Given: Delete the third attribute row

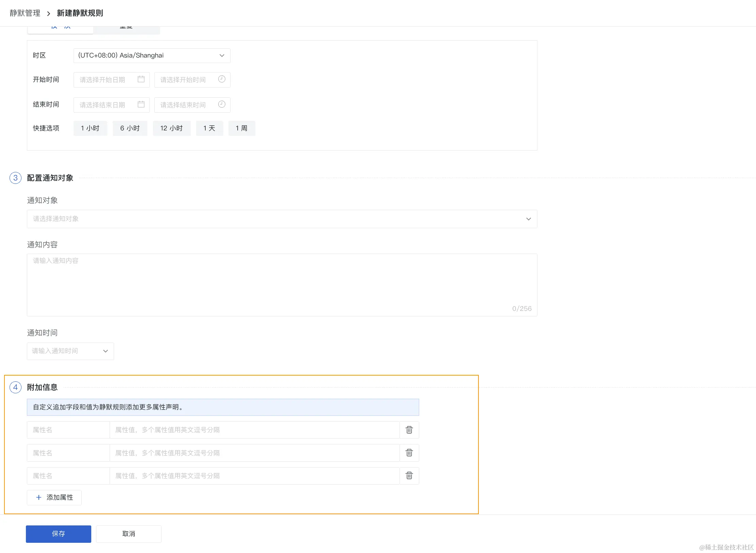Looking at the screenshot, I should tap(409, 476).
